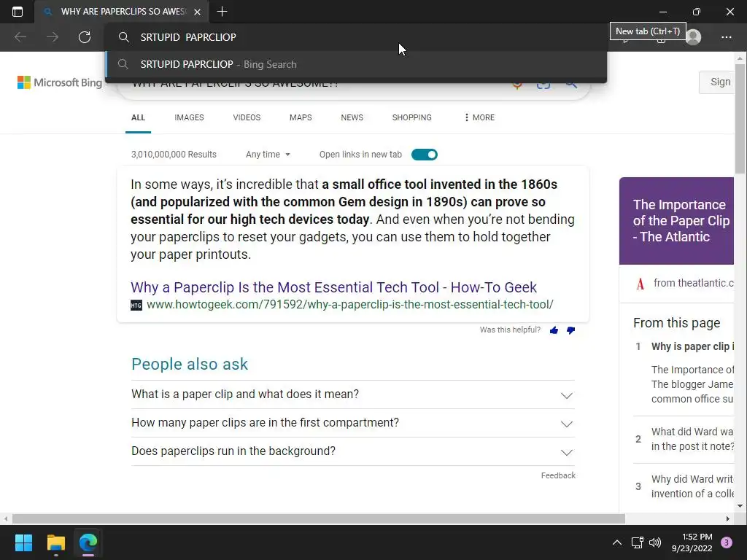Click the scroll down arrow

[x=740, y=506]
